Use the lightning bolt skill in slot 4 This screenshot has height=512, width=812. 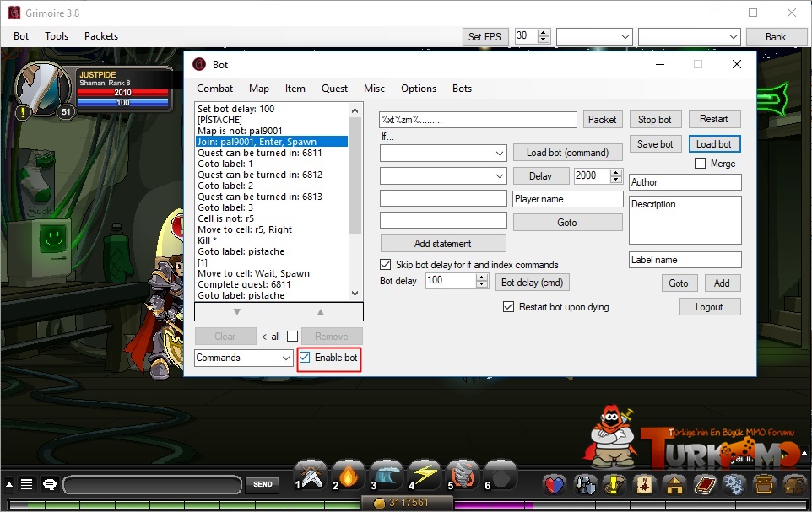425,477
